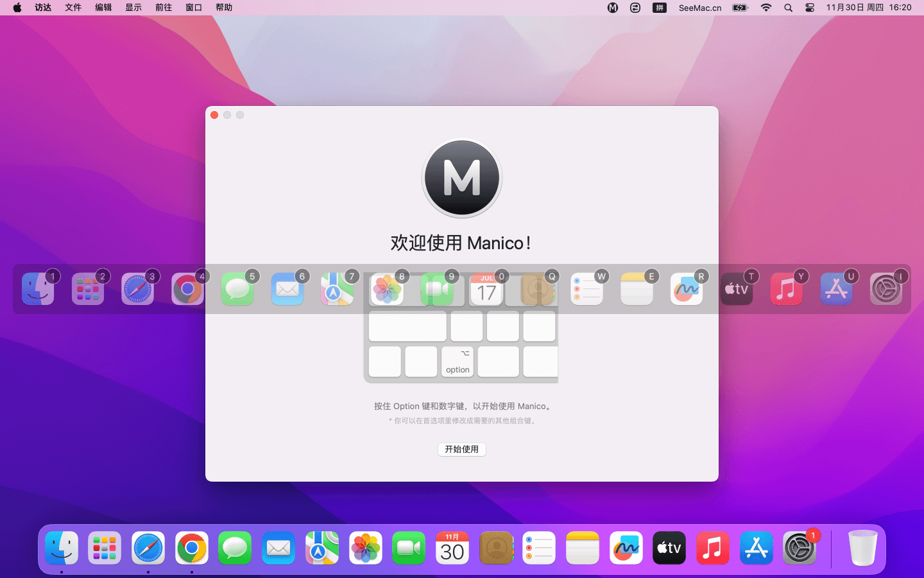The height and width of the screenshot is (578, 924).
Task: Open Maps from the Dock
Action: [x=322, y=548]
